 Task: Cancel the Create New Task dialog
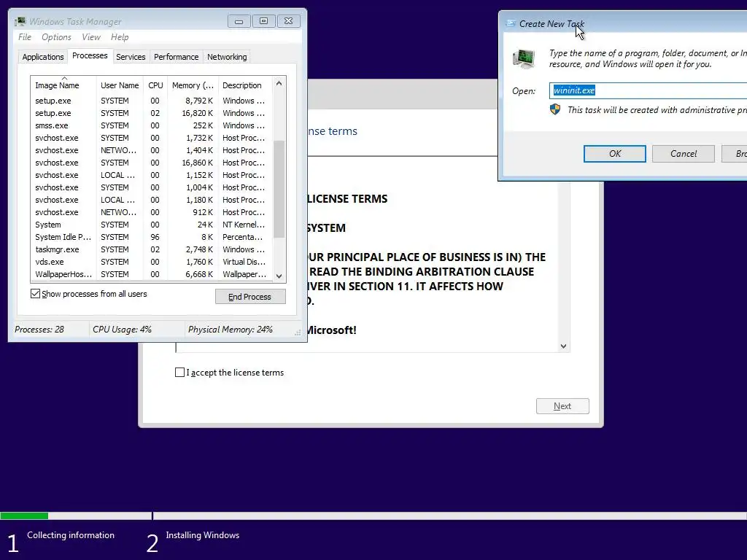(683, 153)
